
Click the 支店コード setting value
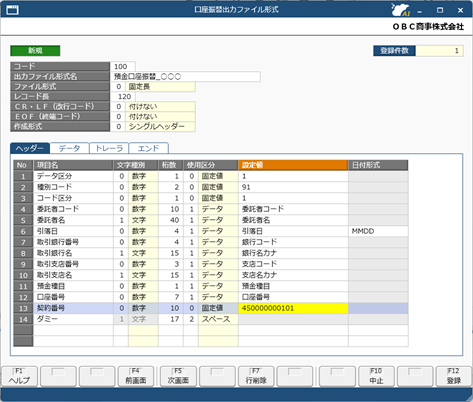[x=293, y=264]
